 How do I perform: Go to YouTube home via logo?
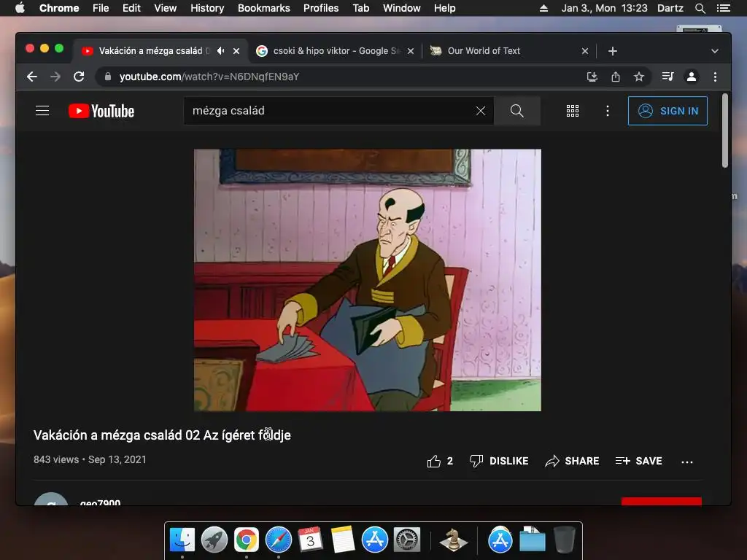point(101,111)
